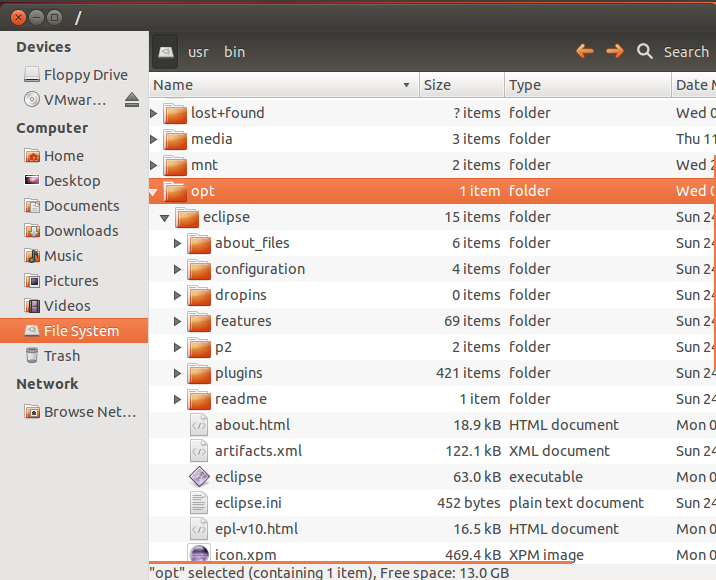Collapse the eclipse folder tree

[165, 218]
